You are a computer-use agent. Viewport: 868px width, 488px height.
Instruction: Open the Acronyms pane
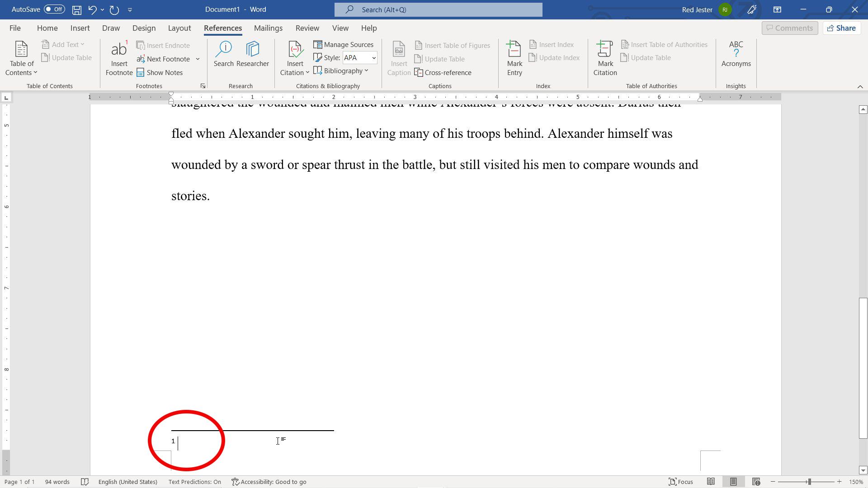(x=736, y=53)
